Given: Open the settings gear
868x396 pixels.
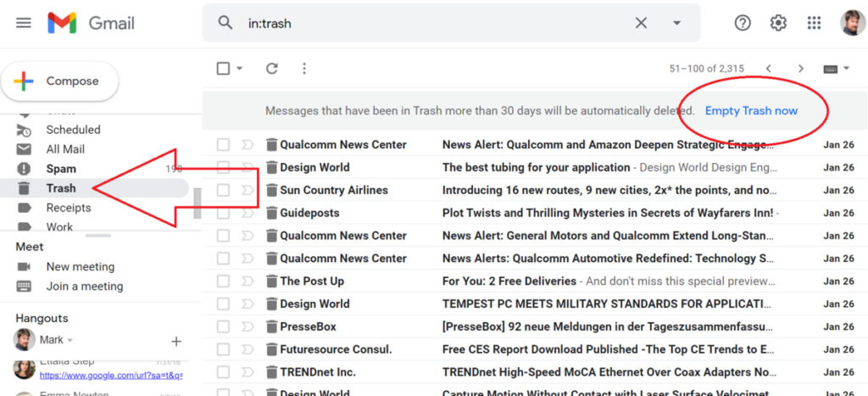Looking at the screenshot, I should [778, 23].
